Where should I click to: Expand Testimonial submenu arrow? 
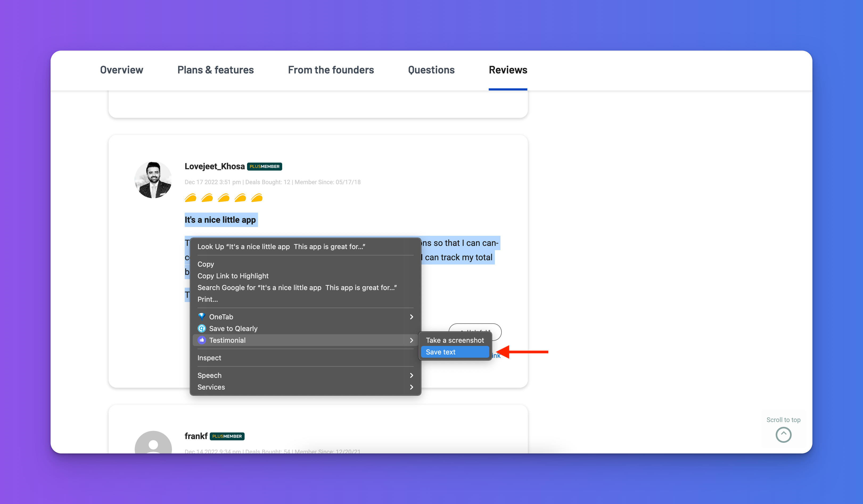[x=412, y=340]
